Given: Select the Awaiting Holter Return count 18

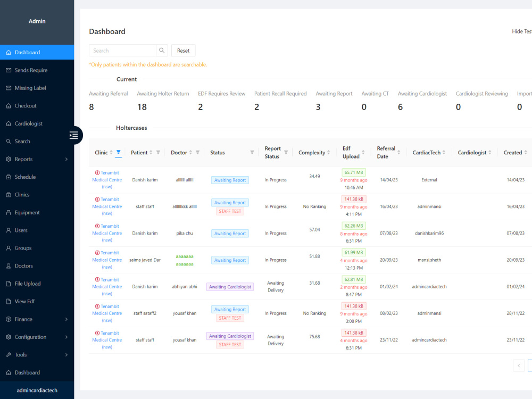Looking at the screenshot, I should 142,107.
